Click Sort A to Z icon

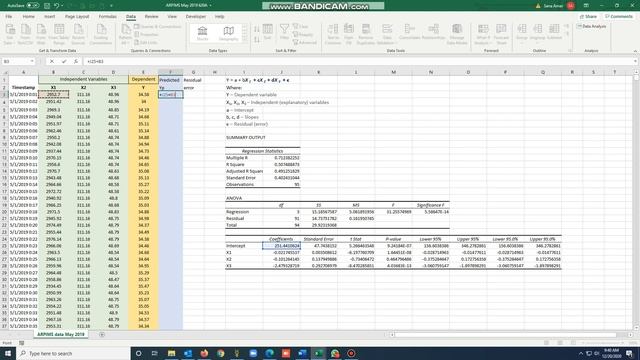(x=257, y=29)
